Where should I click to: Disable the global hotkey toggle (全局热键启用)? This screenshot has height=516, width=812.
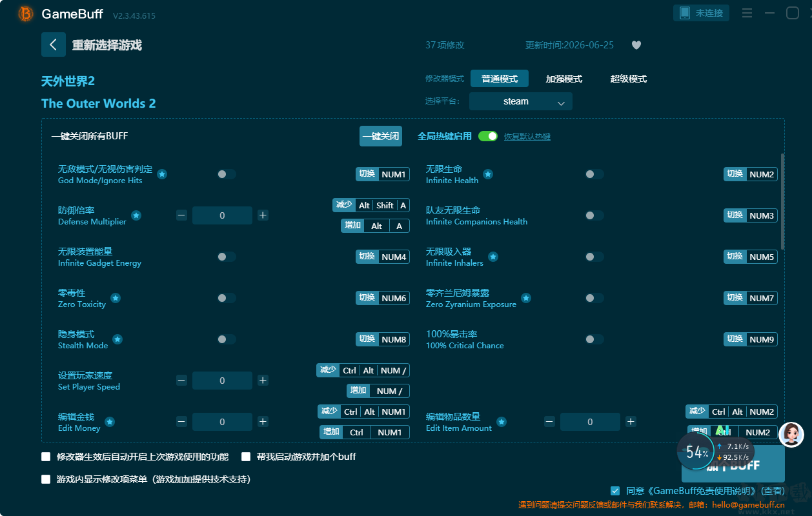coord(488,136)
